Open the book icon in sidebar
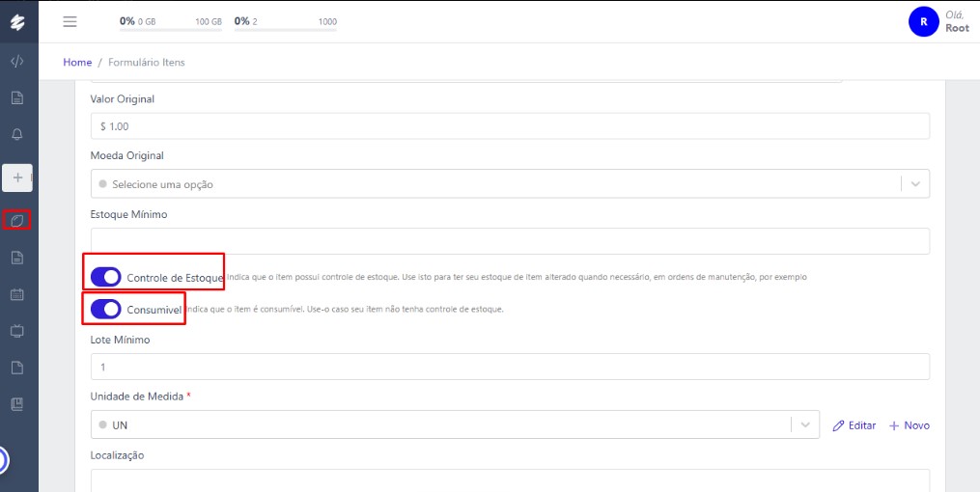The image size is (980, 492). click(x=17, y=404)
